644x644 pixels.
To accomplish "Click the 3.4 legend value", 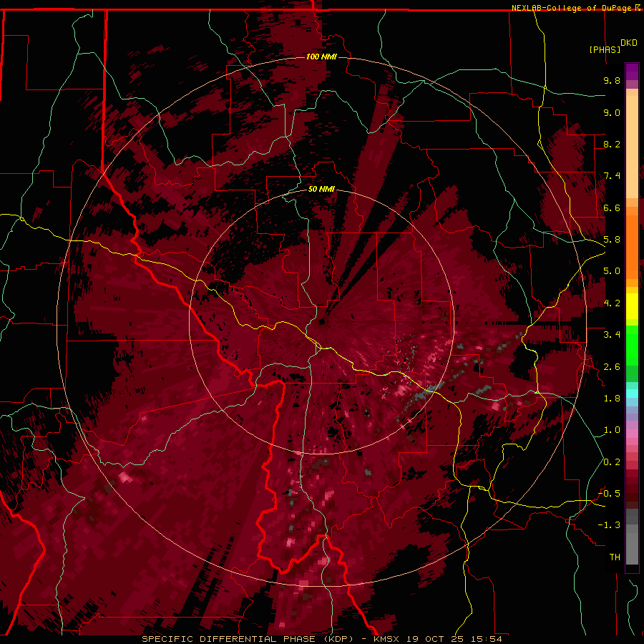I will [x=612, y=335].
